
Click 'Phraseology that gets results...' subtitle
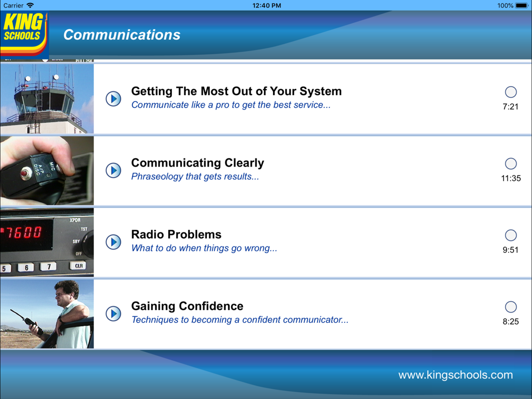click(x=195, y=177)
